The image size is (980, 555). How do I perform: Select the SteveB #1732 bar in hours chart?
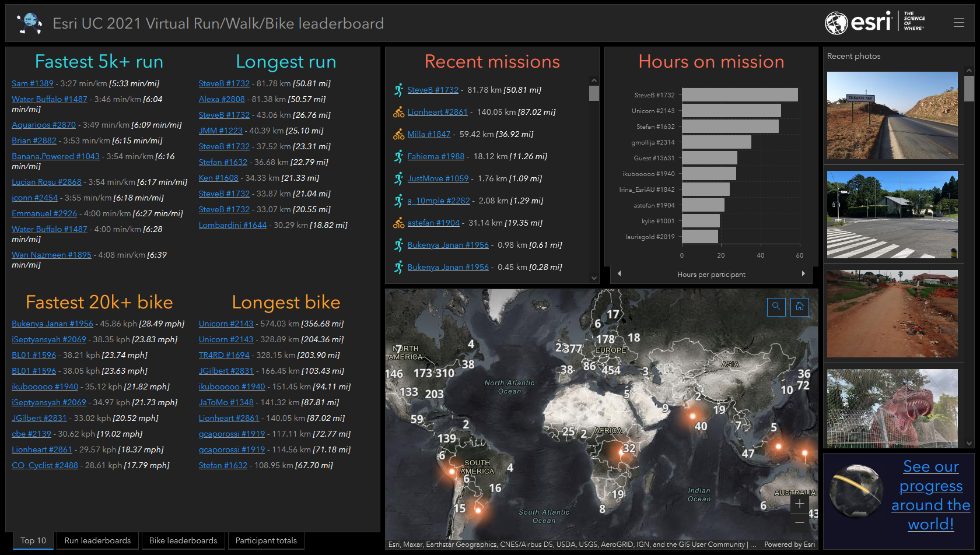(x=740, y=95)
